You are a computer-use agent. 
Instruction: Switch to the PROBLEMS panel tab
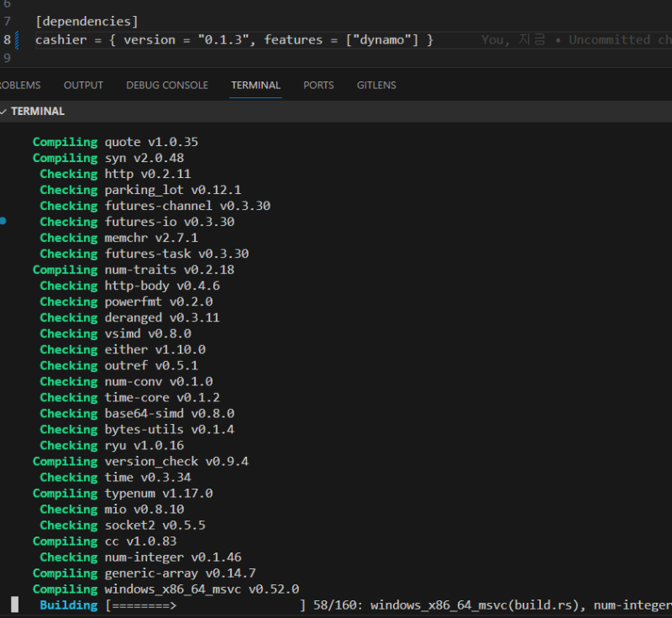click(18, 85)
